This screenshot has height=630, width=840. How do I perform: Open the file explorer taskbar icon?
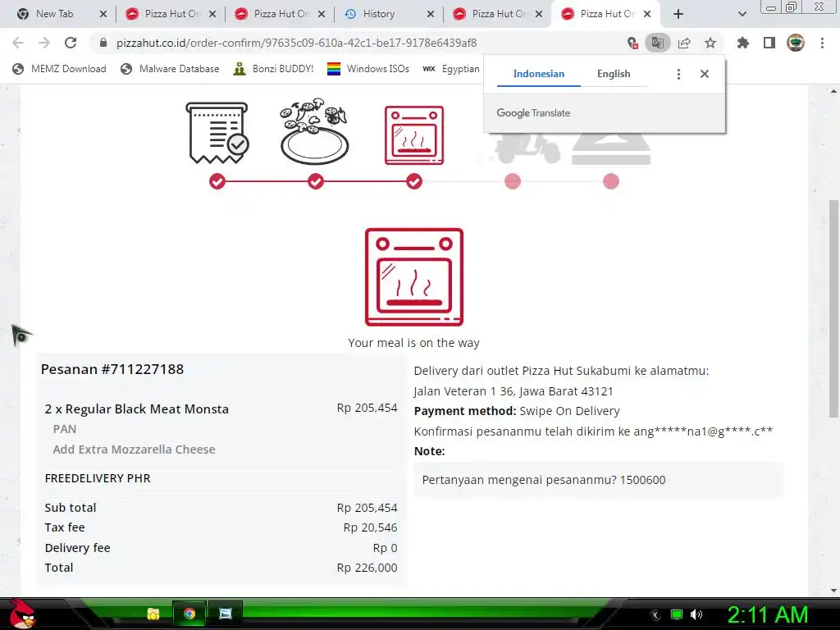click(x=153, y=614)
